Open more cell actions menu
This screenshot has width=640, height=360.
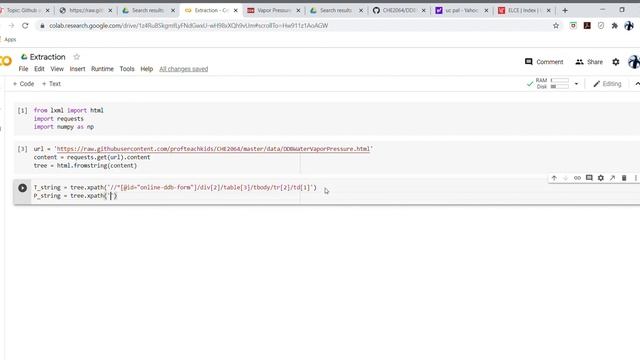(636, 178)
